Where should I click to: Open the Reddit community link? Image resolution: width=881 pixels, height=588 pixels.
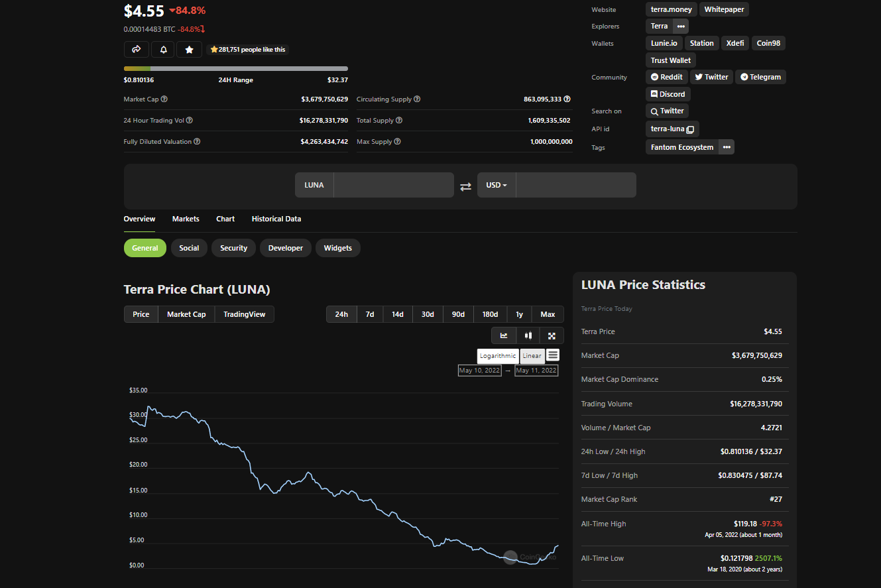[x=666, y=77]
